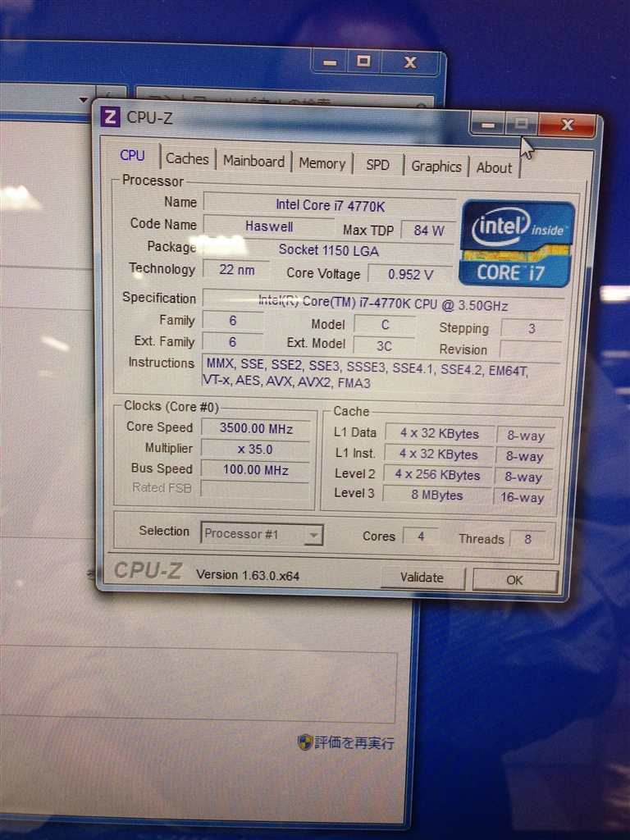The width and height of the screenshot is (630, 840).
Task: Click the Code Name value Haswell
Action: click(268, 226)
